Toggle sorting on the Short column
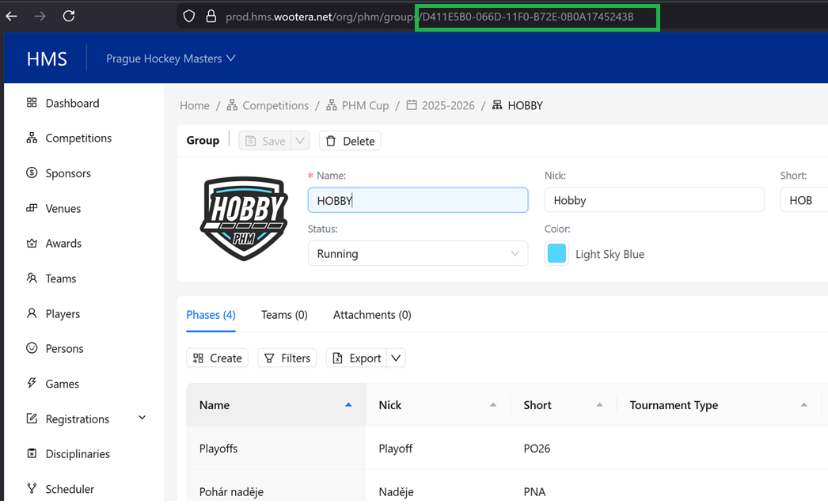The height and width of the screenshot is (504, 828). tap(599, 405)
